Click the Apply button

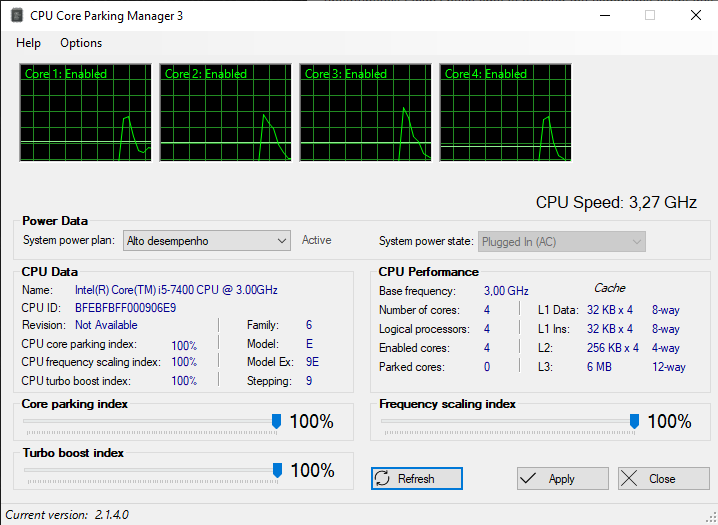coord(561,479)
